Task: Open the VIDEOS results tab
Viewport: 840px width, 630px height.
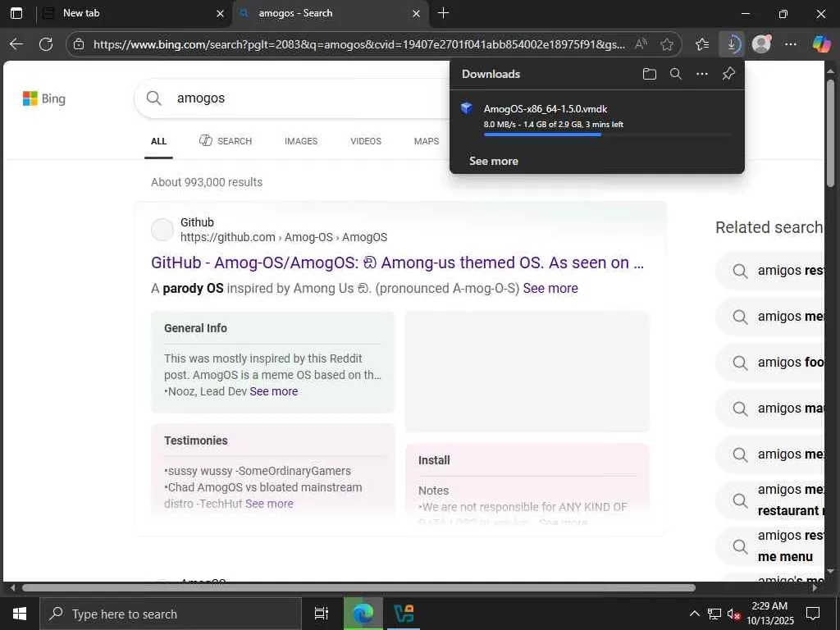Action: 366,141
